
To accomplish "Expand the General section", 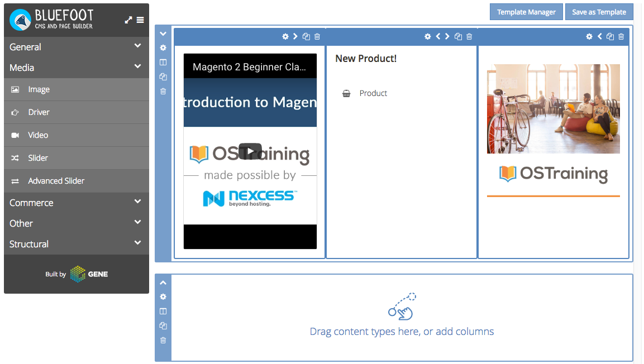I will [77, 47].
